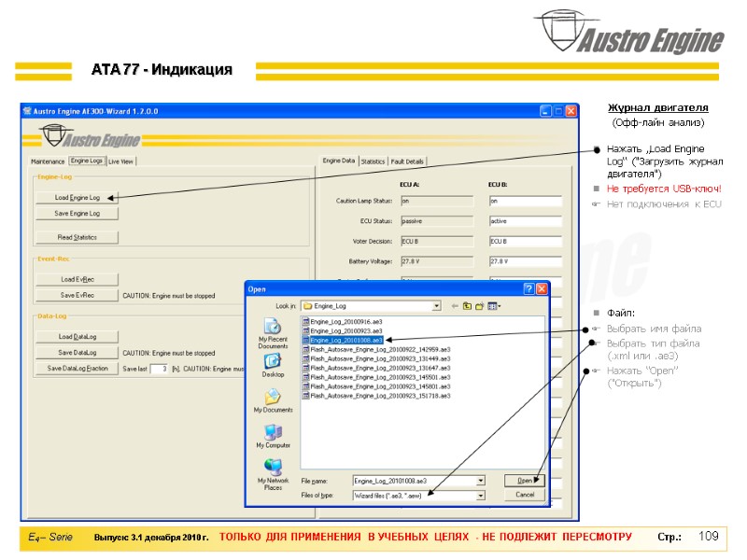Click Open button in the file dialog
This screenshot has height=560, width=747.
click(x=525, y=481)
